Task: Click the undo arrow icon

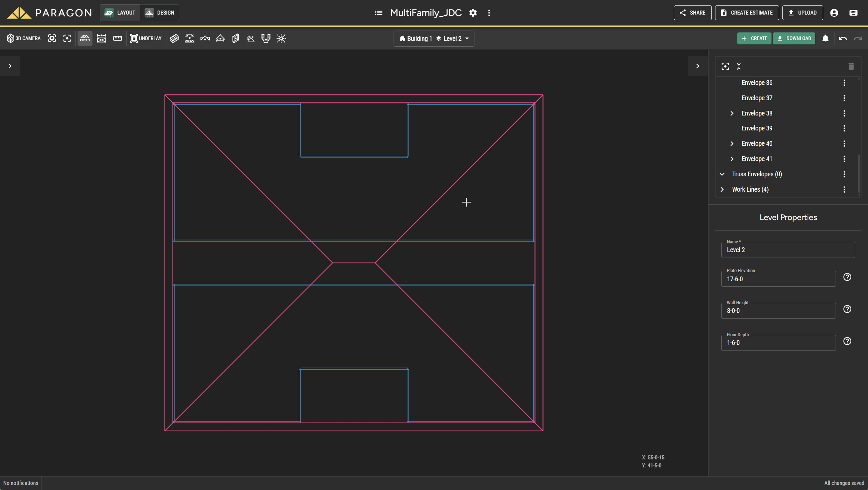Action: [843, 38]
